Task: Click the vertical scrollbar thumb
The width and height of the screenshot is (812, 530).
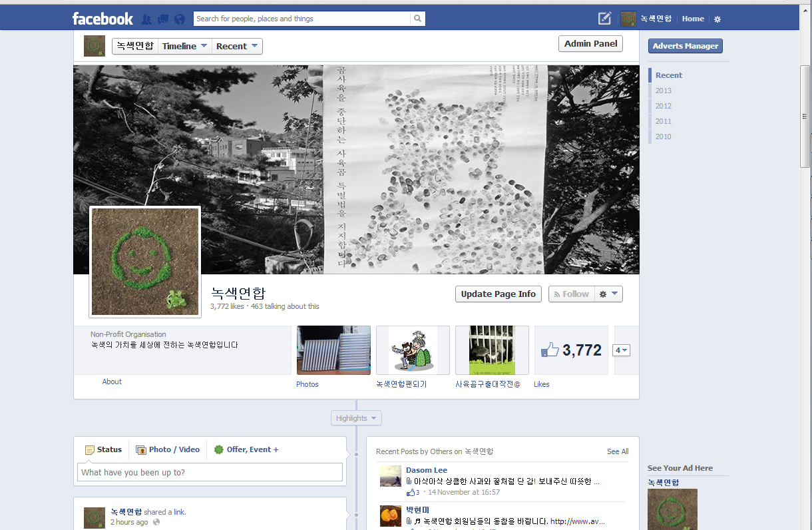Action: tap(805, 117)
